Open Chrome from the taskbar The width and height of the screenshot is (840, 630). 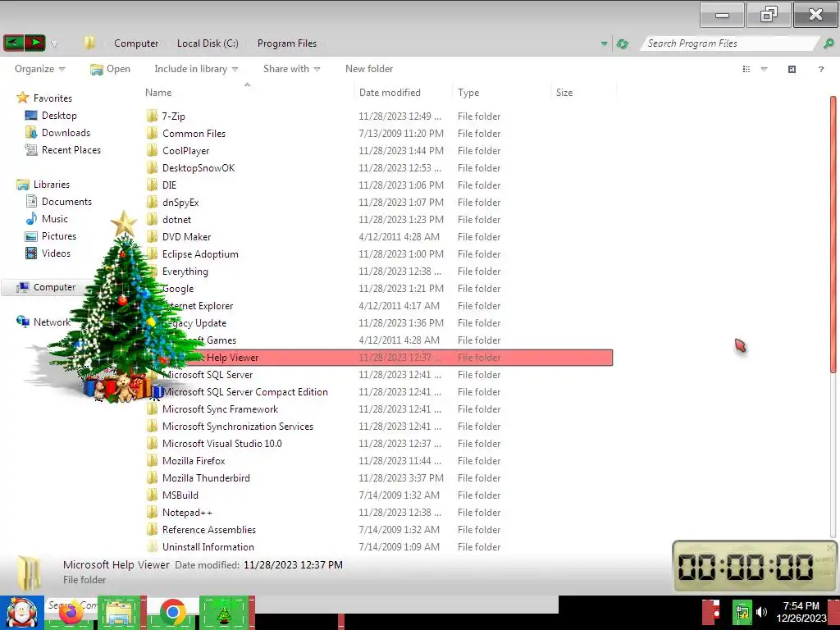(x=172, y=612)
